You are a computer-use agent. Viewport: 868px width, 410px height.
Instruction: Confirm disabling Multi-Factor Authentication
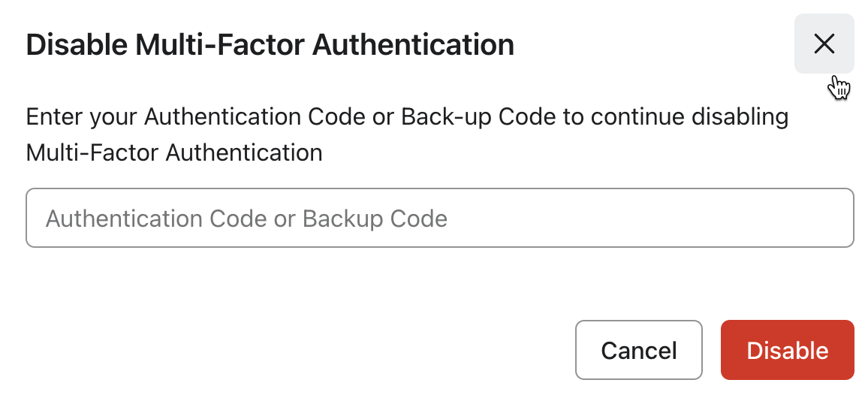click(787, 350)
